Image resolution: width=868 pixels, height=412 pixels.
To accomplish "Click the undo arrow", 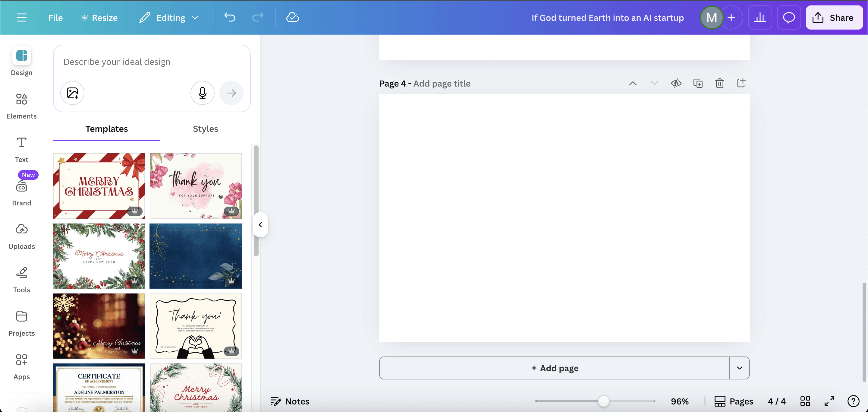I will click(x=230, y=17).
